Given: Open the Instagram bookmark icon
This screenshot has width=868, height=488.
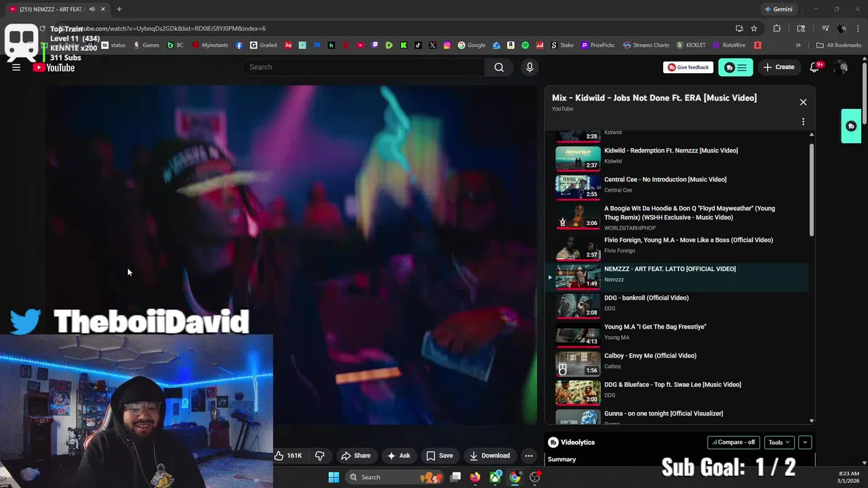Looking at the screenshot, I should (447, 45).
